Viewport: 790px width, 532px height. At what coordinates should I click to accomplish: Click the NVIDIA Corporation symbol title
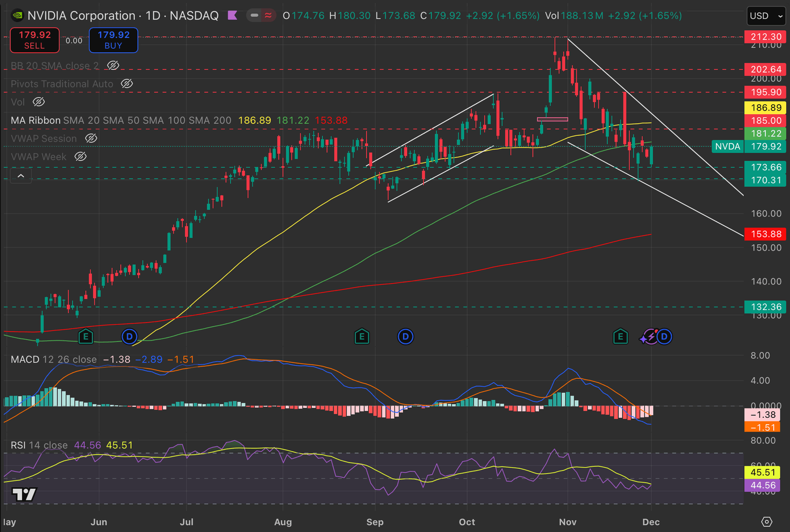(x=82, y=16)
